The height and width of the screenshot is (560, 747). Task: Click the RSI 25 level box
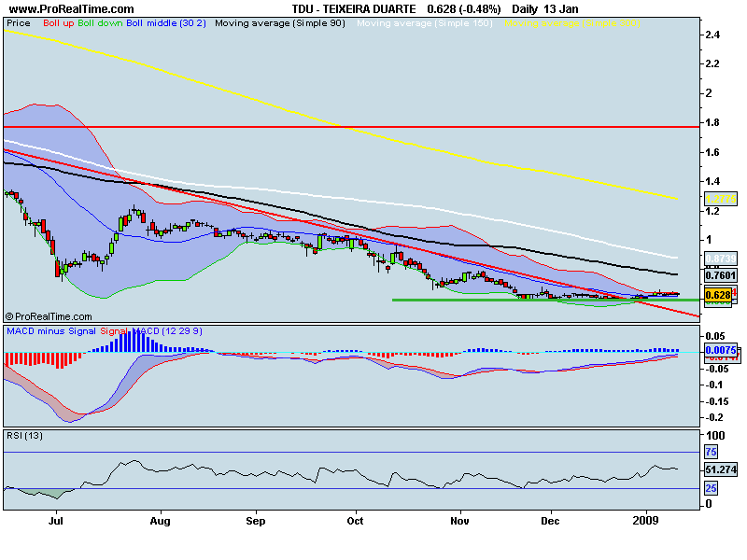point(711,488)
